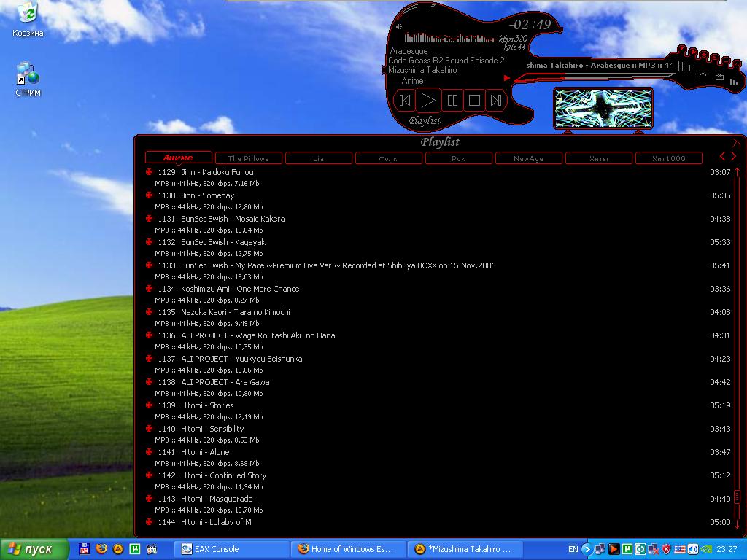Switch to the Хиты playlist tab
Image resolution: width=747 pixels, height=560 pixels.
(x=598, y=158)
